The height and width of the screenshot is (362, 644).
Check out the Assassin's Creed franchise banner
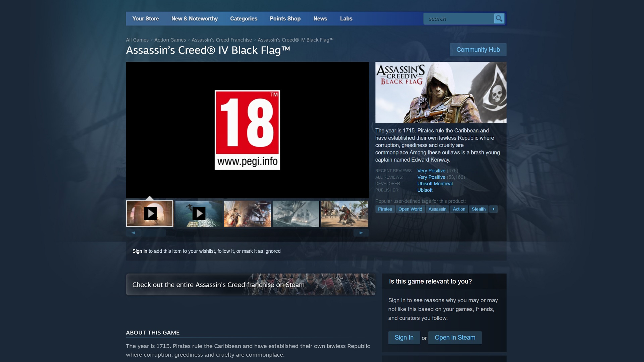tap(251, 285)
